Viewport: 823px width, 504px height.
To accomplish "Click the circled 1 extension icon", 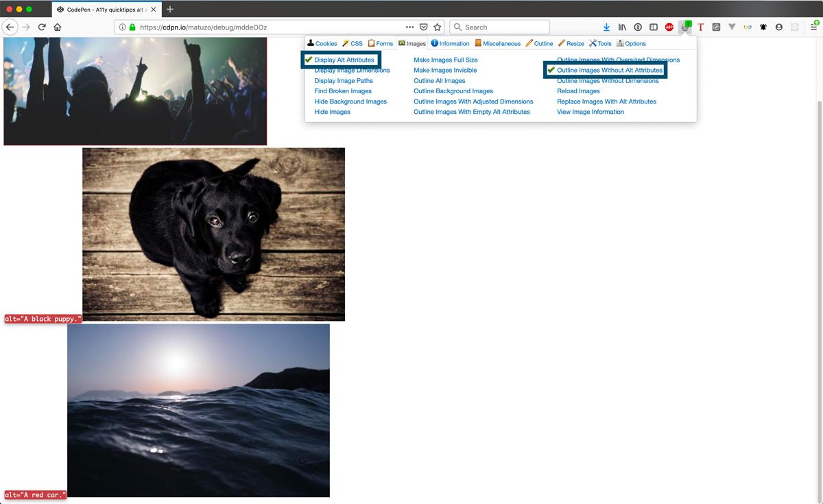I will [638, 27].
